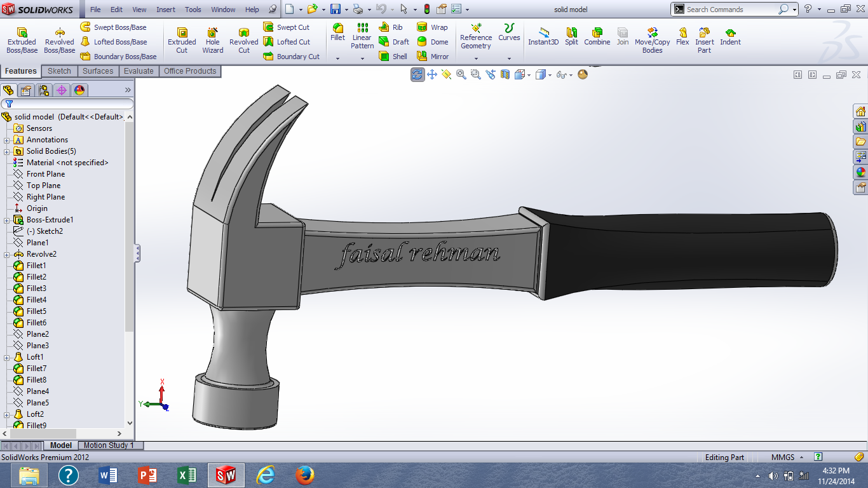
Task: Expand the Annotations tree node
Action: pos(7,140)
